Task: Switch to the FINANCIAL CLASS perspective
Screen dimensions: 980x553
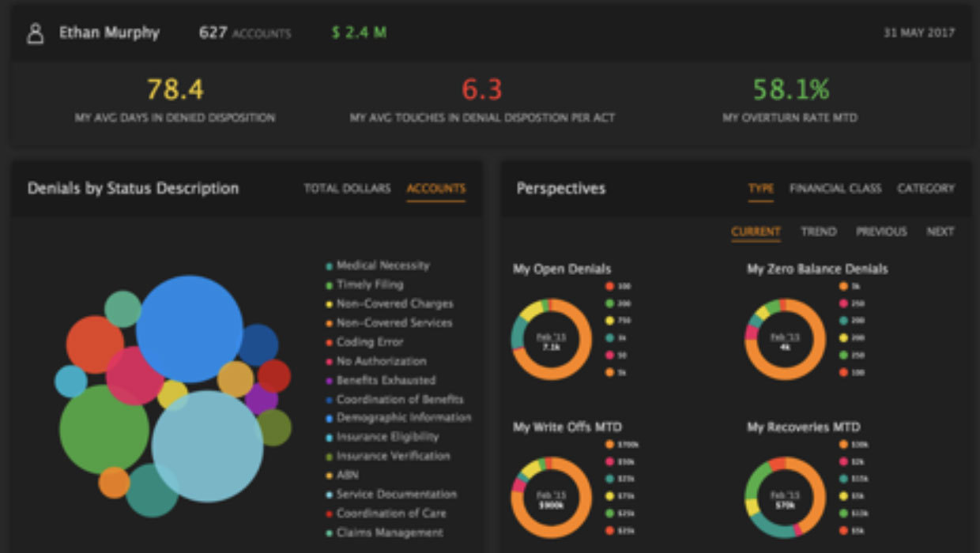Action: pos(835,189)
